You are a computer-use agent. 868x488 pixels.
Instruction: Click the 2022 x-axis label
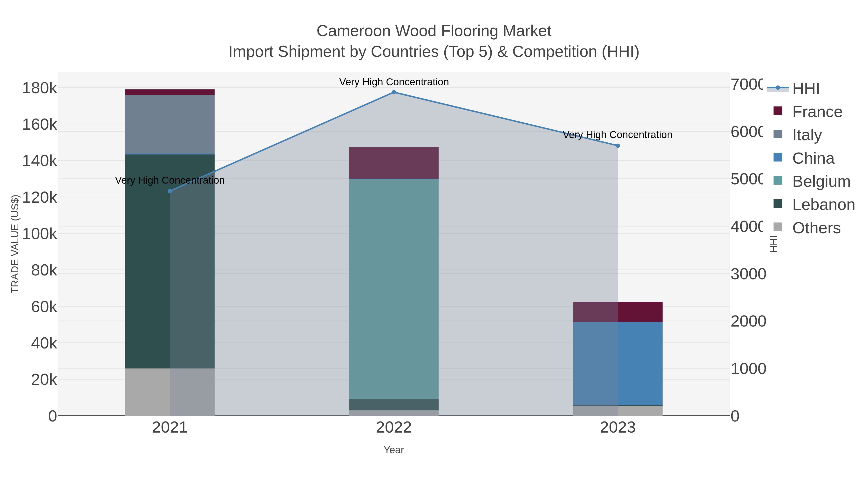(393, 428)
